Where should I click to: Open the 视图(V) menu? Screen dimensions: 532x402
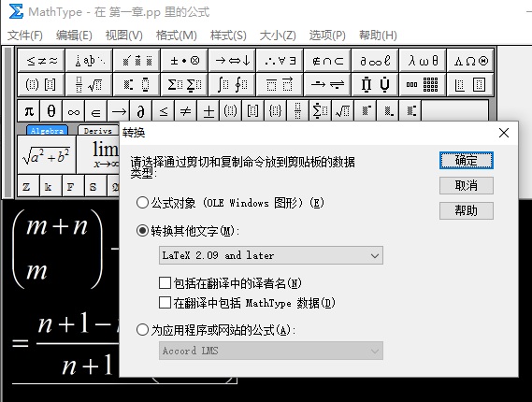(123, 35)
